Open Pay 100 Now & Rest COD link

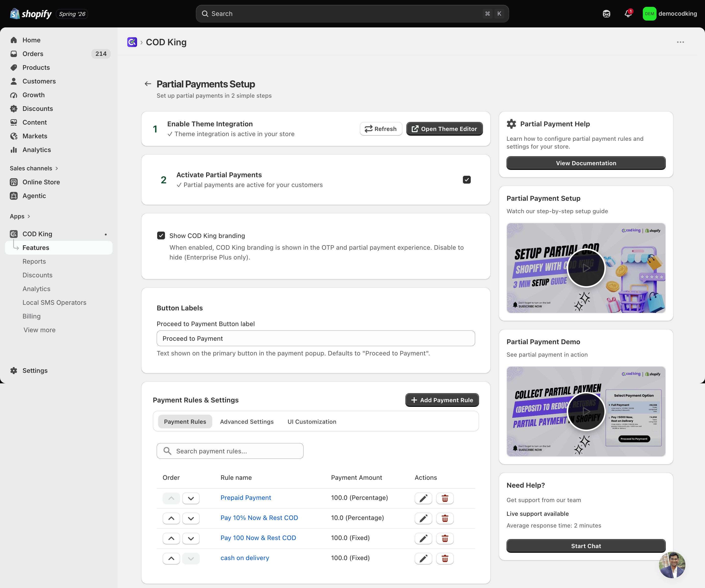(x=258, y=538)
